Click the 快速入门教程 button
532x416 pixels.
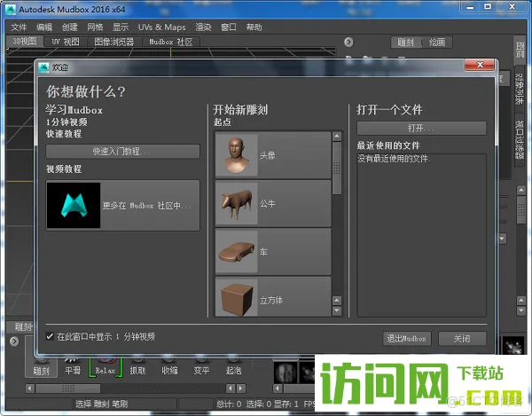(122, 152)
